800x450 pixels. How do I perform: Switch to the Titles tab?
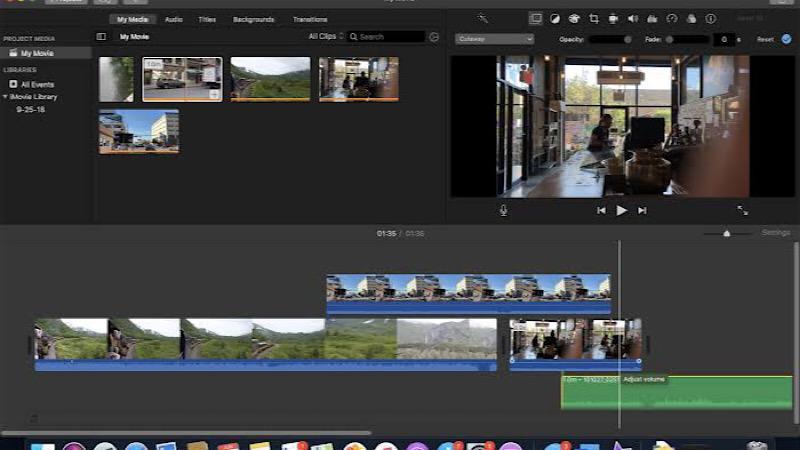[x=207, y=19]
